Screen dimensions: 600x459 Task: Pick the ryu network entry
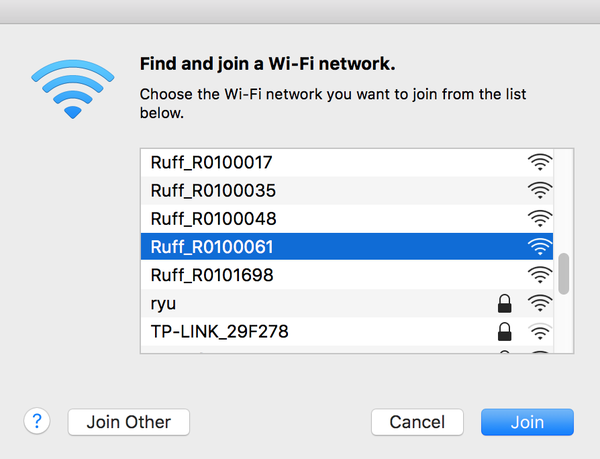click(x=164, y=302)
